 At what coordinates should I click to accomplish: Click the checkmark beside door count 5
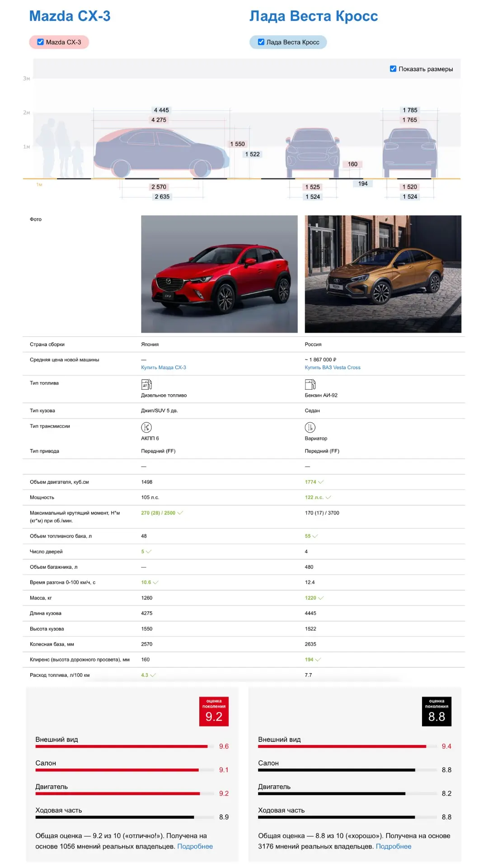tap(149, 552)
